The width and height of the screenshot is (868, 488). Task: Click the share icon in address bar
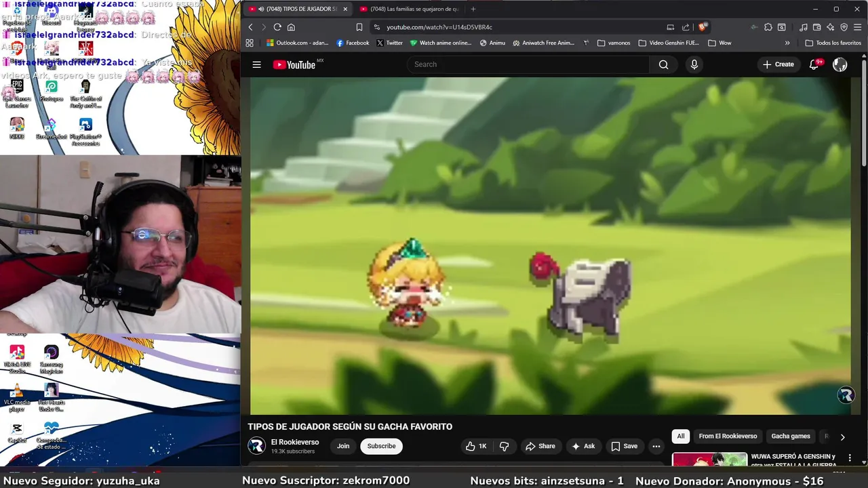click(x=686, y=27)
